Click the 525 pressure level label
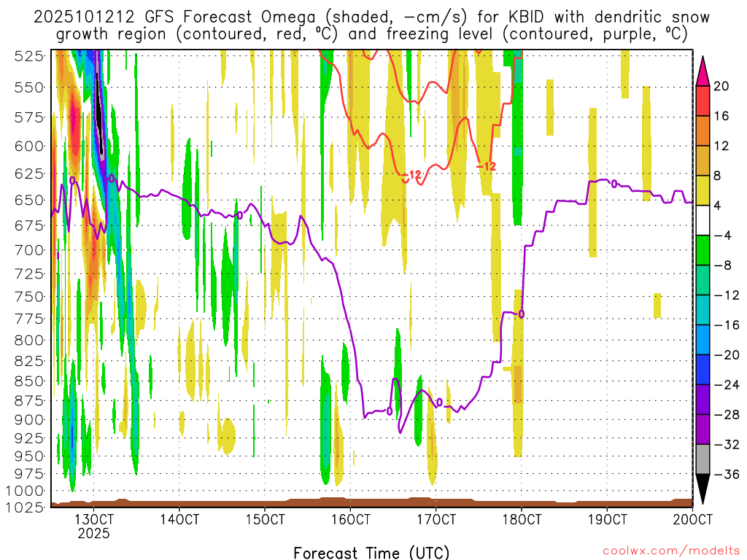The height and width of the screenshot is (560, 747). 29,56
